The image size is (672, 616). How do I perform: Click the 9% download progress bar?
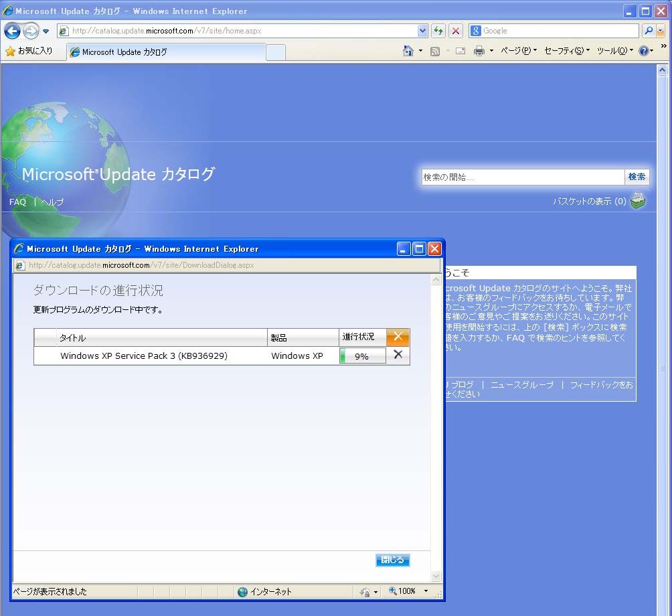tap(363, 356)
